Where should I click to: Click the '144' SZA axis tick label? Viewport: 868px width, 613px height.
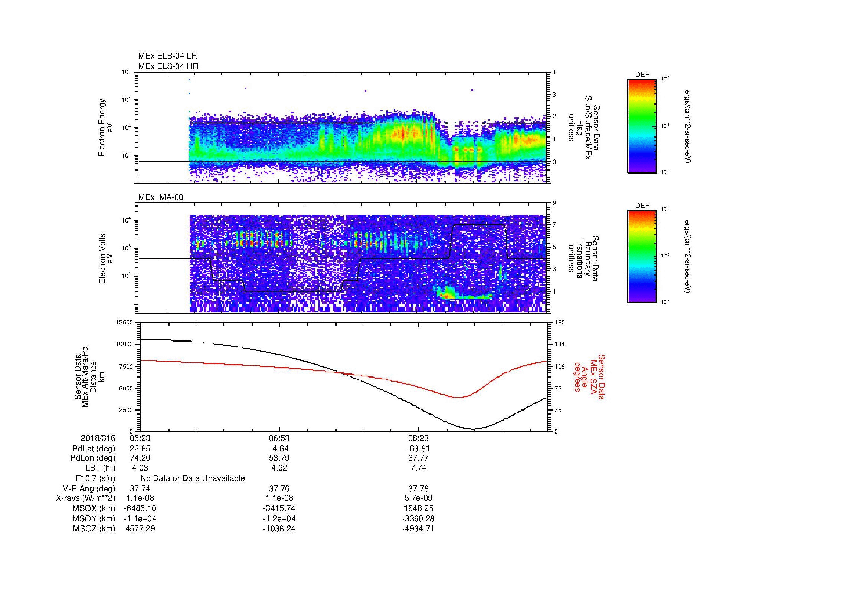(x=559, y=344)
